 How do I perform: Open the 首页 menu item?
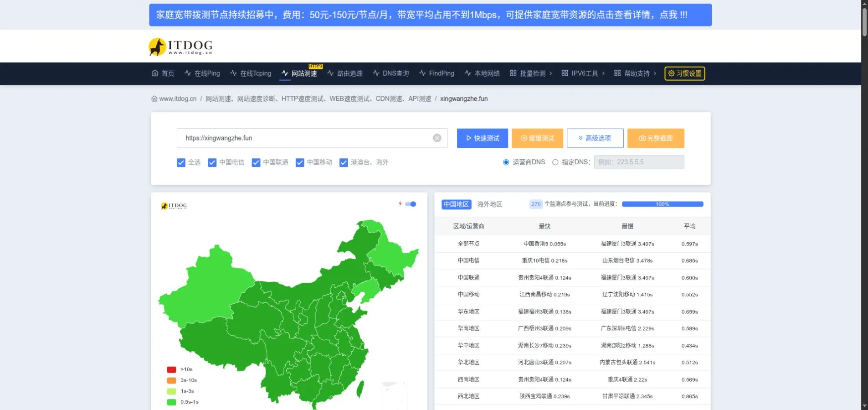pos(163,73)
